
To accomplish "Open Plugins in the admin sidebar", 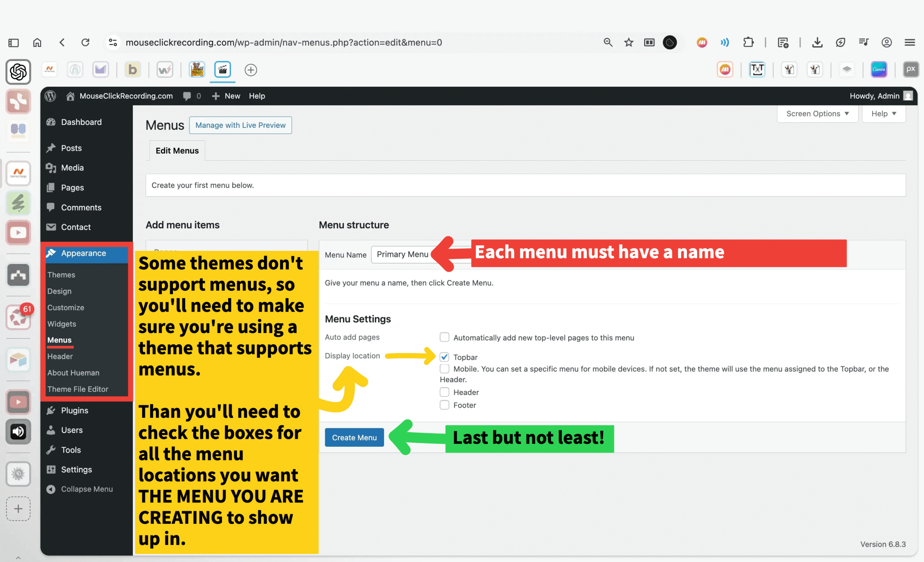I will pyautogui.click(x=75, y=410).
